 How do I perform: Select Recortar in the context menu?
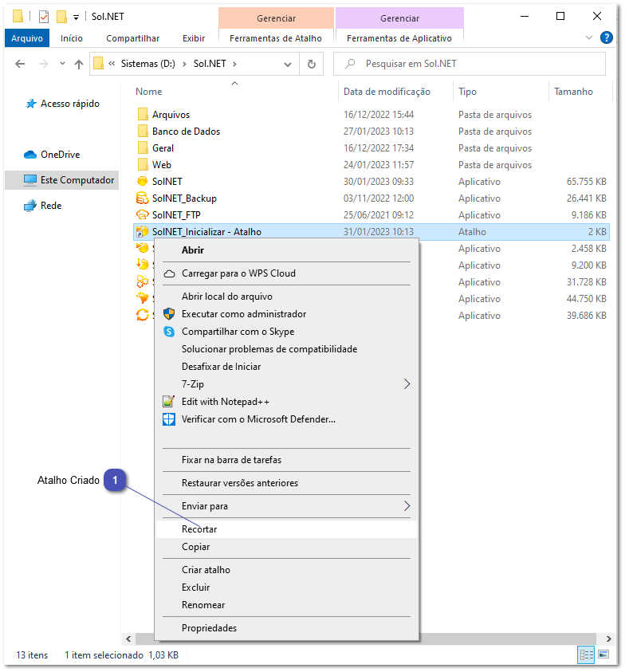(286, 529)
